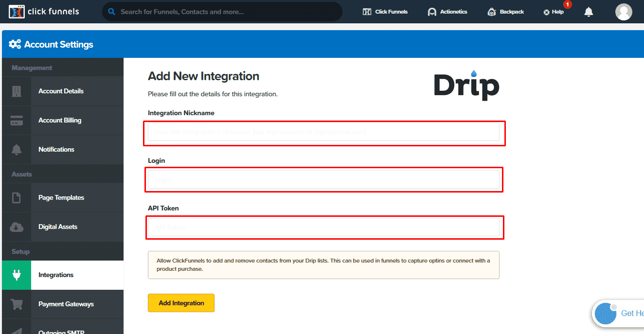The image size is (644, 334).
Task: Click the Setup section header
Action: [20, 251]
